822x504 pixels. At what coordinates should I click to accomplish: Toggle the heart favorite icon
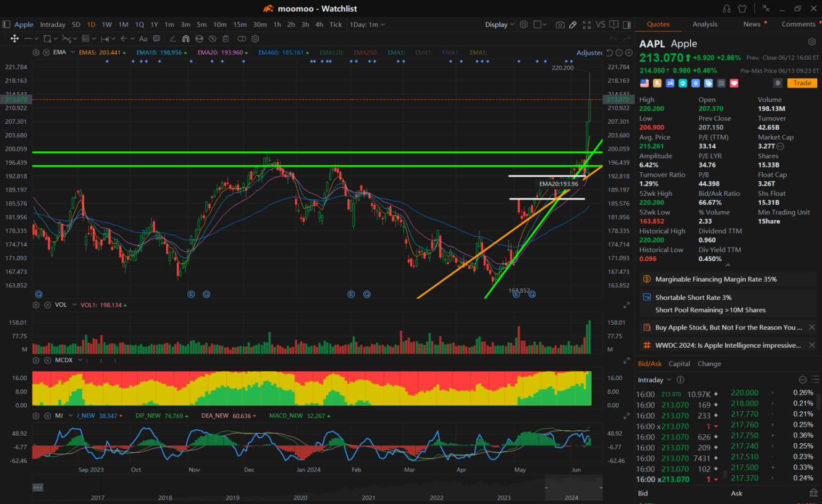pyautogui.click(x=734, y=83)
